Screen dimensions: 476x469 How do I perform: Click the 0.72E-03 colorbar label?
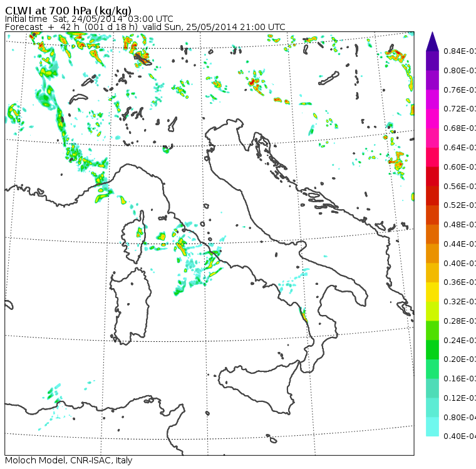tap(460, 109)
